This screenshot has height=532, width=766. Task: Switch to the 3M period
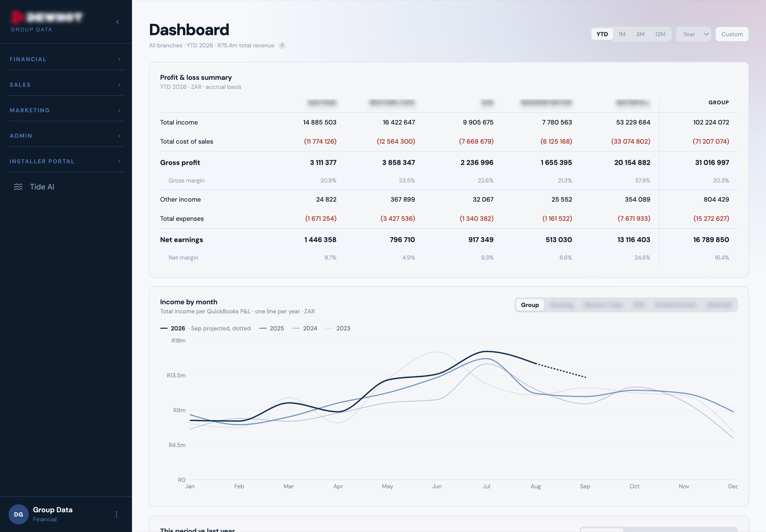tap(640, 34)
